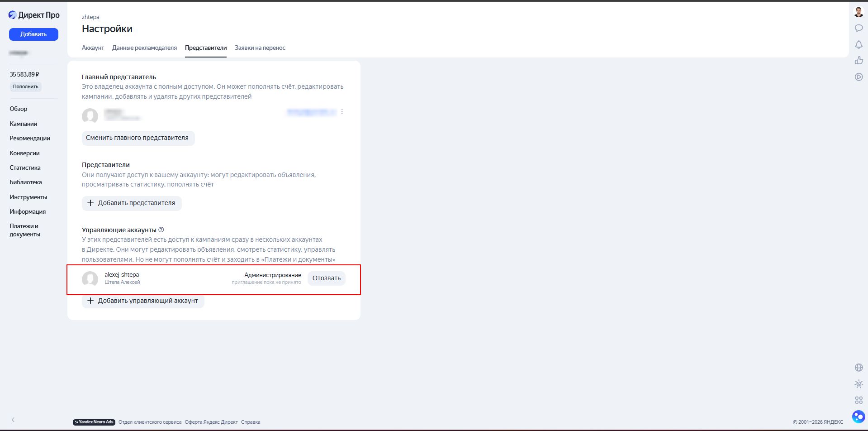Open Платежи и документы in the sidebar
Screen dimensions: 868x431
25,230
